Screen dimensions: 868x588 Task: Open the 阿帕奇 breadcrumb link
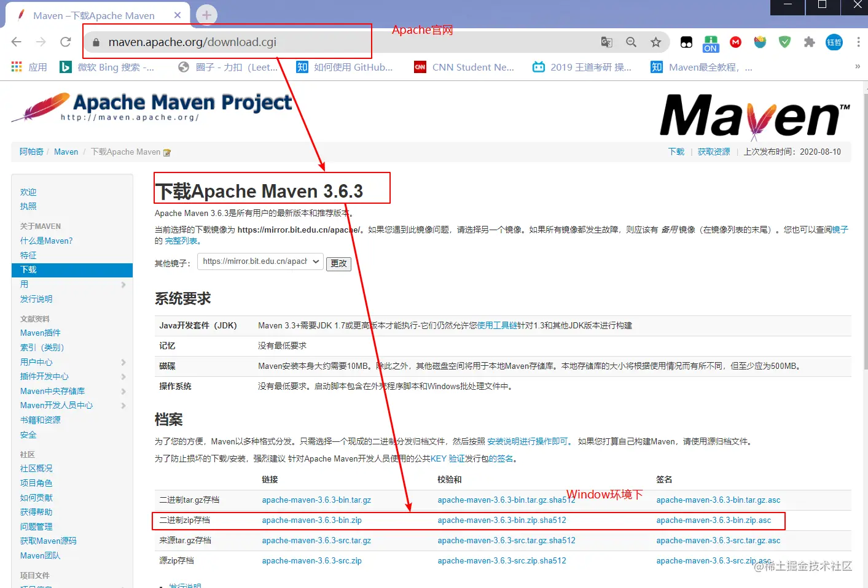point(31,152)
